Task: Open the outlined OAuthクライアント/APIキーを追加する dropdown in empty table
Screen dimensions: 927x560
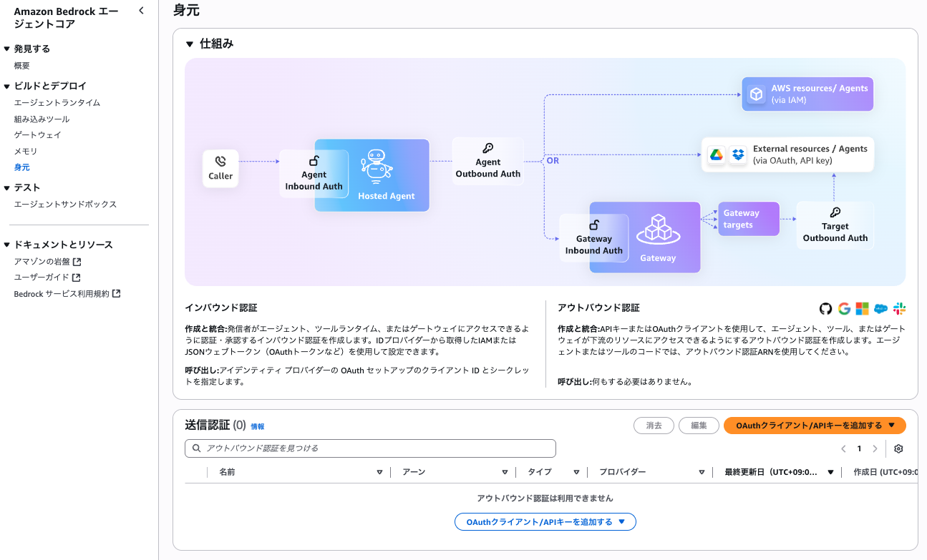Action: tap(545, 522)
